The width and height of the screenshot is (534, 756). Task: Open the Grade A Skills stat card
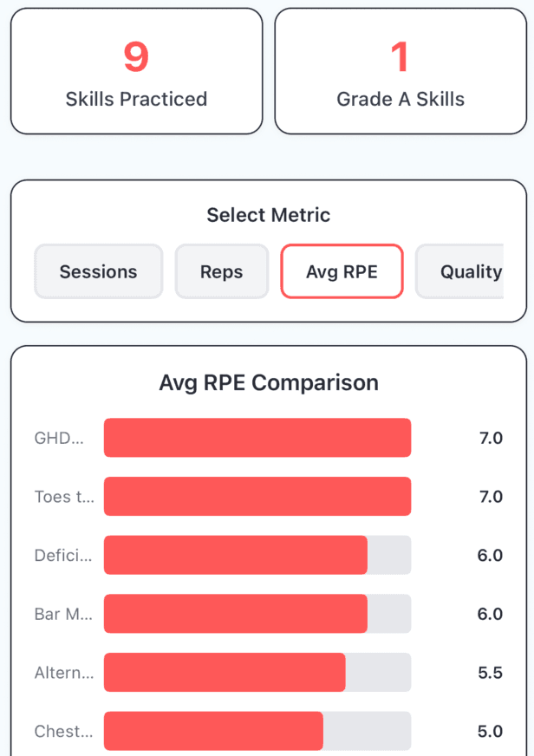(401, 70)
